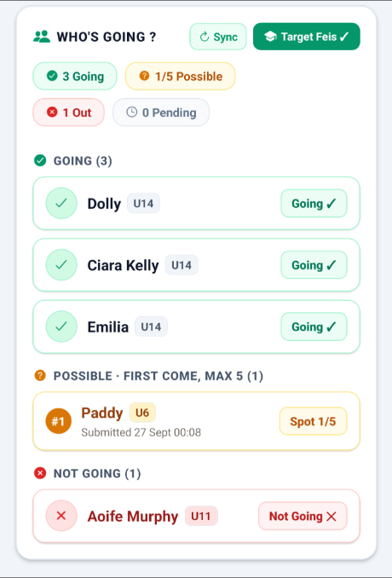Image resolution: width=392 pixels, height=578 pixels.
Task: Click the check circle beside Ciara Kelly
Action: pos(61,264)
